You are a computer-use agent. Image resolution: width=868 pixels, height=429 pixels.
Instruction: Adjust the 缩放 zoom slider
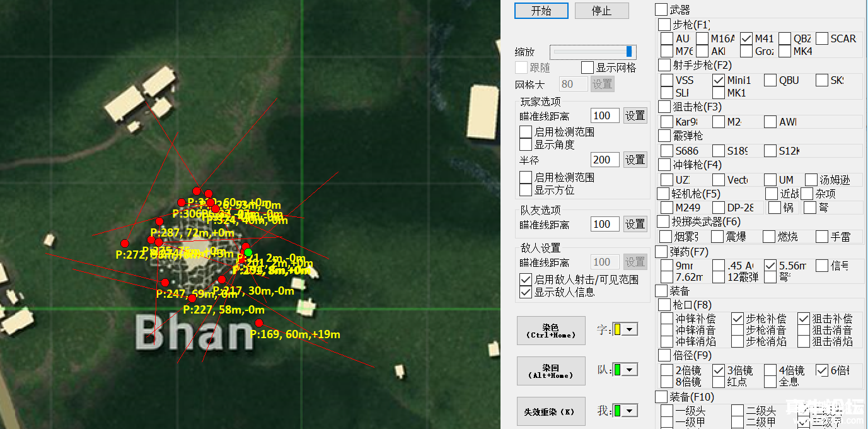tap(593, 52)
